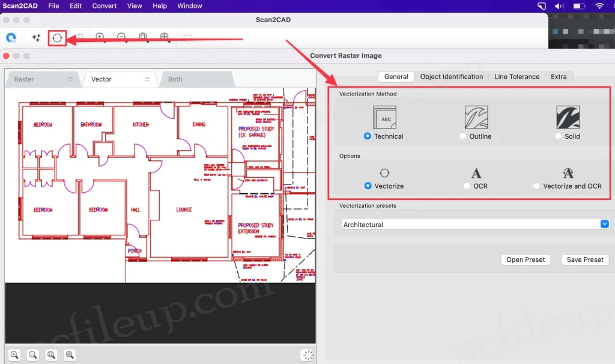Open the Vectorization presets dropdown
The height and width of the screenshot is (364, 615).
tap(604, 223)
